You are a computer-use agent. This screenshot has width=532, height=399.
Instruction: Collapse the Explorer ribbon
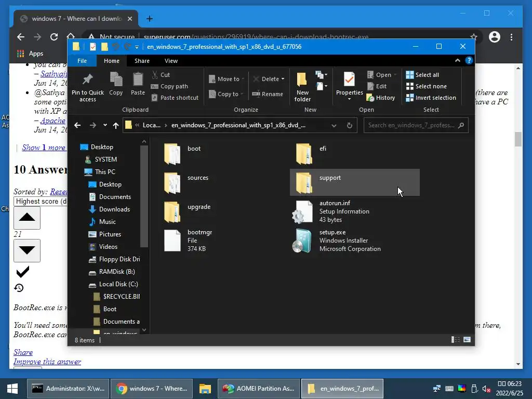point(457,60)
